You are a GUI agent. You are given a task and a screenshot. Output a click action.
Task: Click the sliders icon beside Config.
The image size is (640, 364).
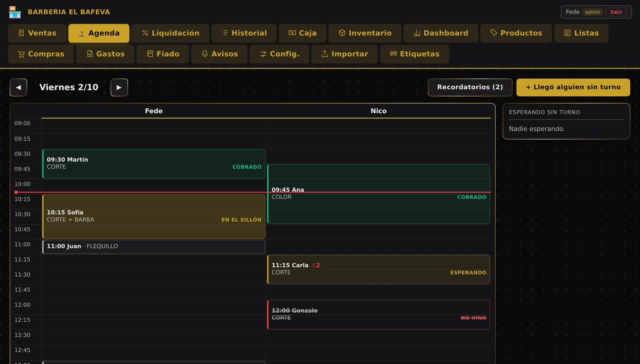point(263,54)
